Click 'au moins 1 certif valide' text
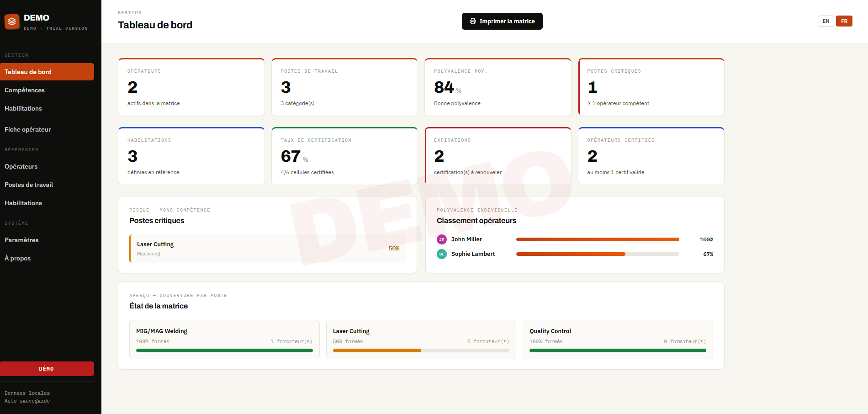This screenshot has height=414, width=868. tap(616, 172)
